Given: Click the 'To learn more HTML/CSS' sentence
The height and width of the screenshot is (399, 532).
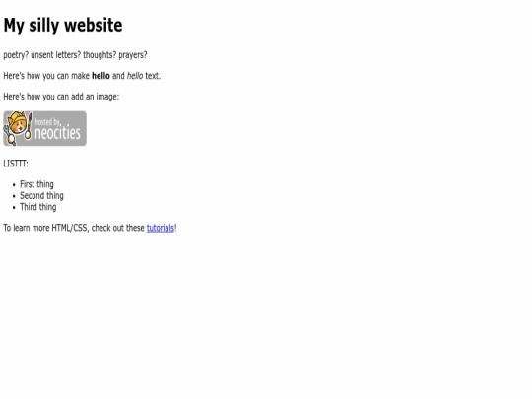Looking at the screenshot, I should pos(90,228).
